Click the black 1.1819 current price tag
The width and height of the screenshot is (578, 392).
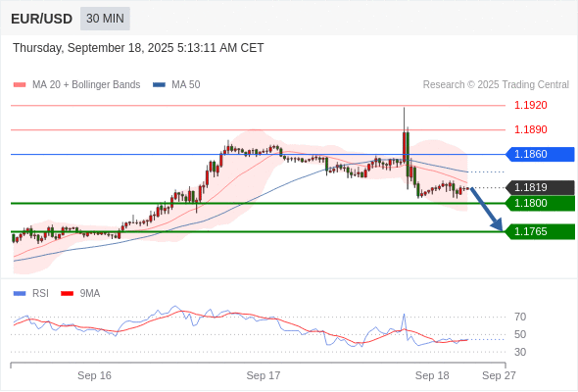(540, 188)
